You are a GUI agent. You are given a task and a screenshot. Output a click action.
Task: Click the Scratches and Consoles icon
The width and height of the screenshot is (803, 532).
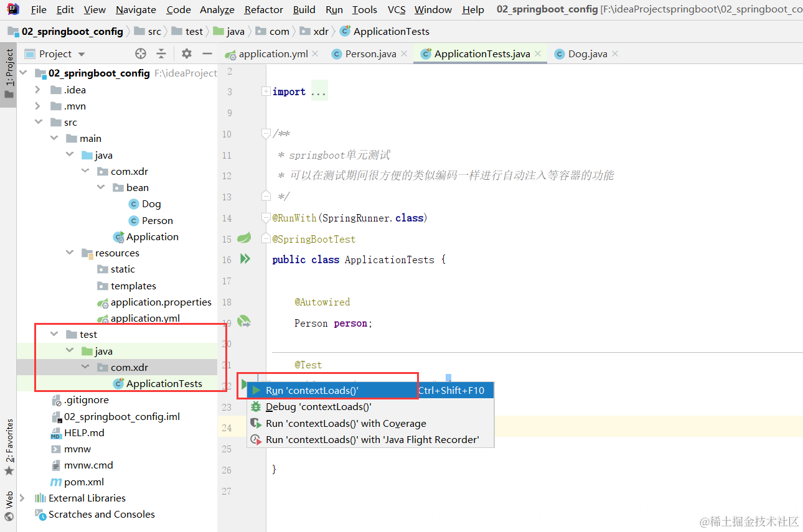[x=40, y=515]
